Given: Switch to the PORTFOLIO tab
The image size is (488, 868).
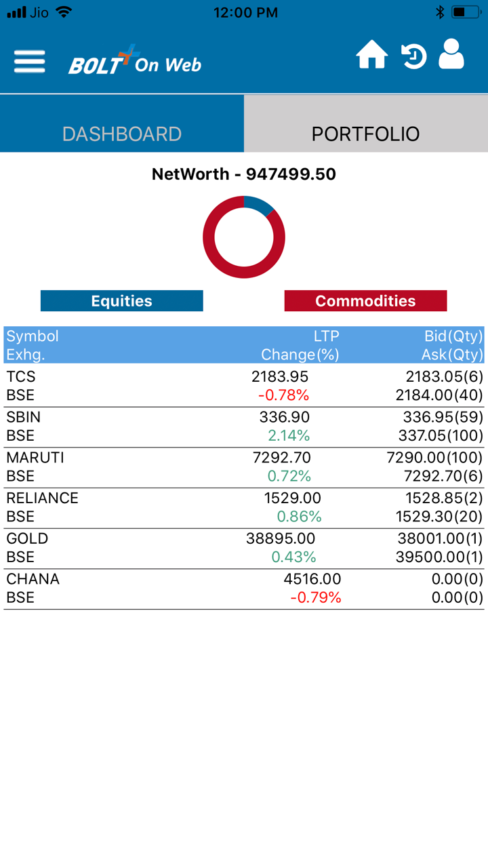Looking at the screenshot, I should coord(366,134).
